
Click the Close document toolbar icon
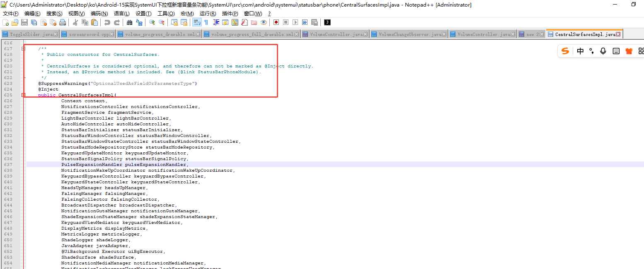pos(44,22)
